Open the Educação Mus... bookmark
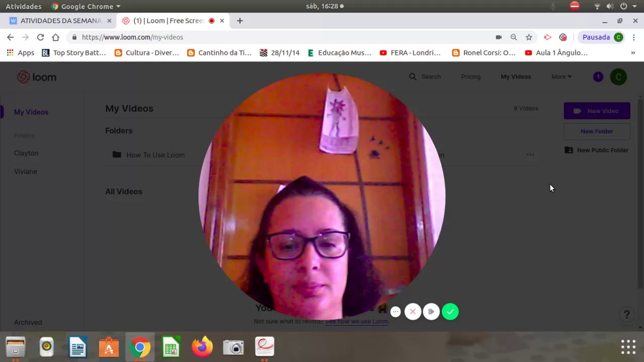Image resolution: width=644 pixels, height=362 pixels. point(340,52)
